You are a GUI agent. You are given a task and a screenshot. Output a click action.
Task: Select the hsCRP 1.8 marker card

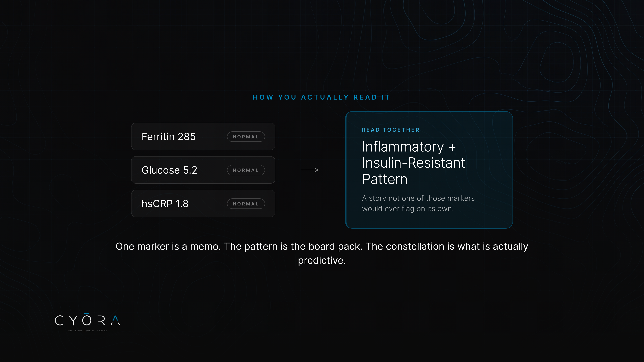click(203, 203)
